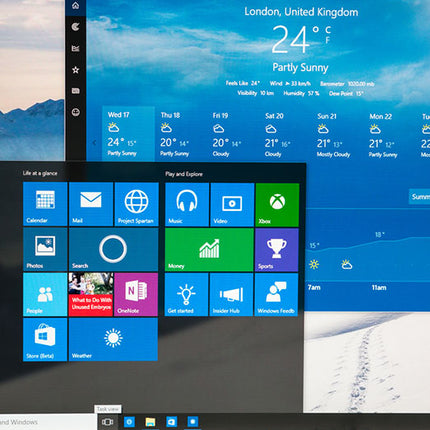Launch the Xbox tile

click(x=277, y=205)
